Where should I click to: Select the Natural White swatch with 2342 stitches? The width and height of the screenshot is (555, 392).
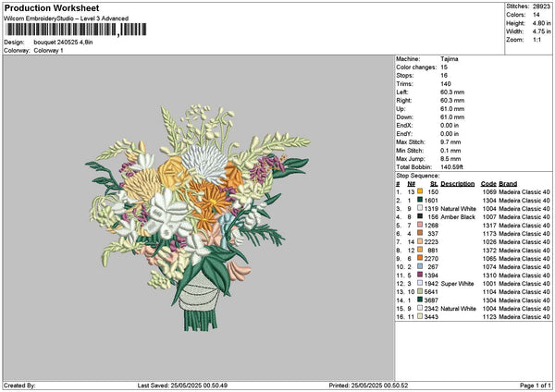coord(420,308)
